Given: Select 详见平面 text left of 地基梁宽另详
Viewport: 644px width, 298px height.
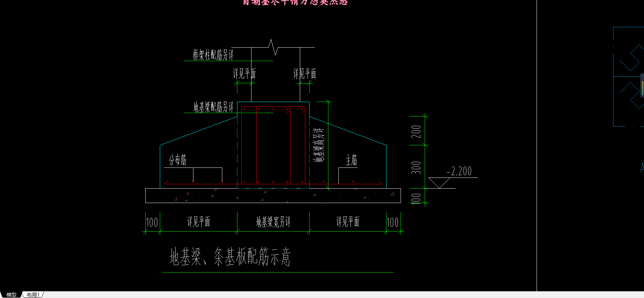Looking at the screenshot, I should coord(198,222).
